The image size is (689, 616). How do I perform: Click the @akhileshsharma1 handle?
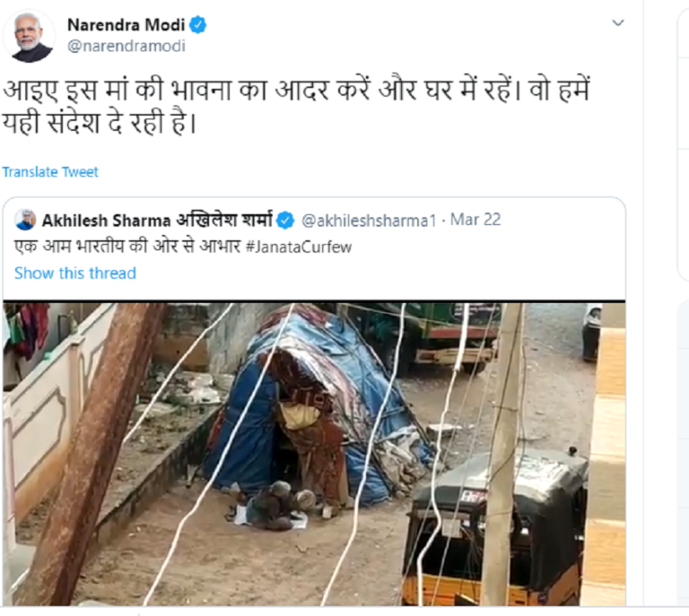coord(368,220)
